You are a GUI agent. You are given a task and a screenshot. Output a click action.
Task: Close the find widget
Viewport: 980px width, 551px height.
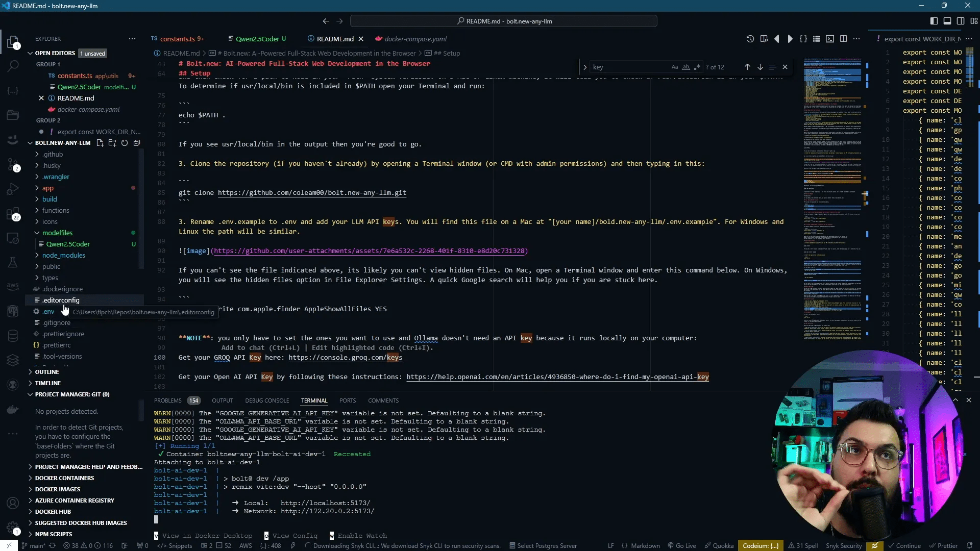(785, 67)
